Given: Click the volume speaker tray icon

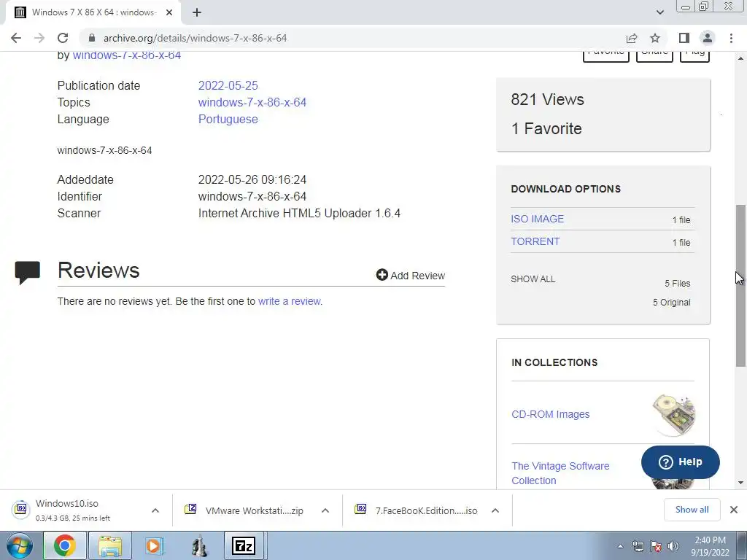Looking at the screenshot, I should click(673, 546).
